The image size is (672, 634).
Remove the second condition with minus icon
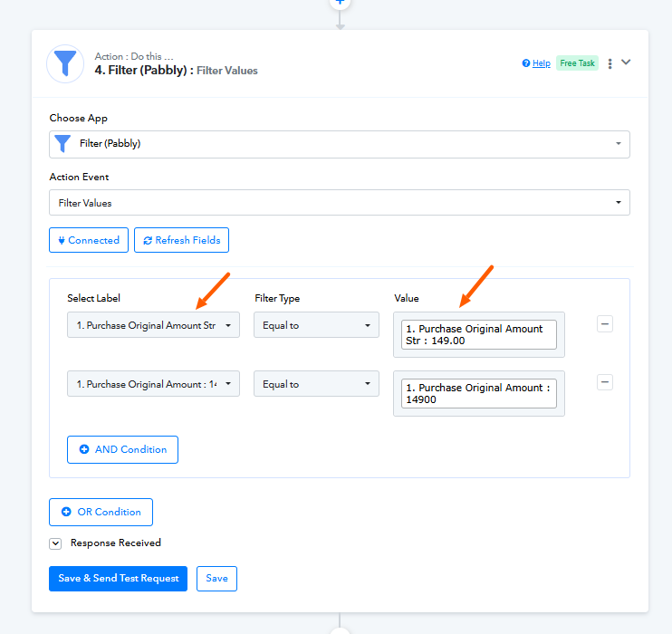pos(605,382)
